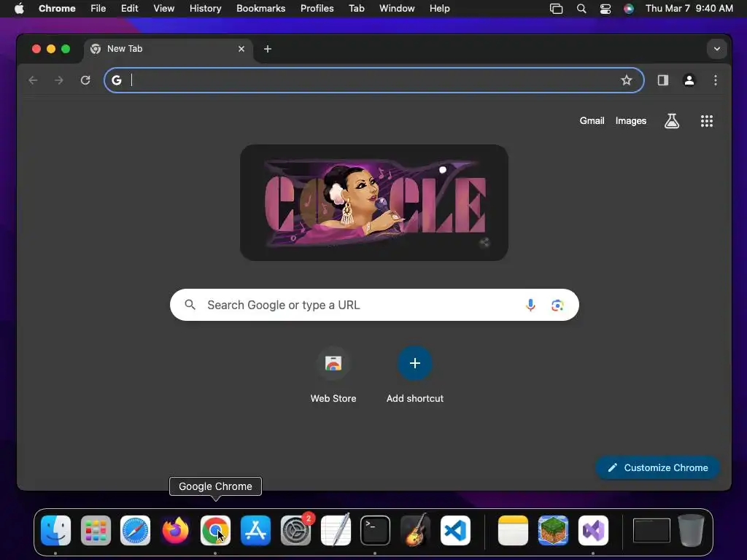
Task: Open the Chrome application menu
Action: click(57, 9)
